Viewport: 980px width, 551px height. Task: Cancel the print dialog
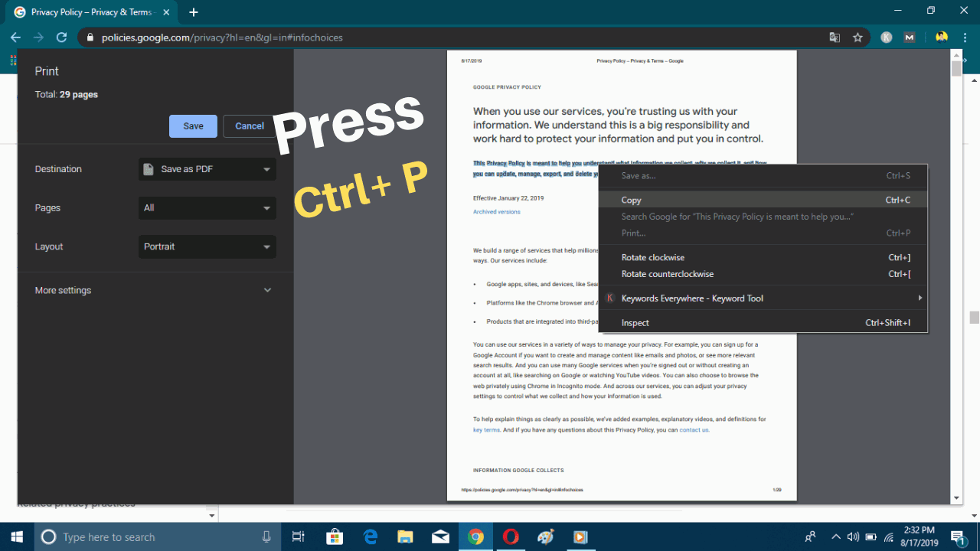(248, 126)
